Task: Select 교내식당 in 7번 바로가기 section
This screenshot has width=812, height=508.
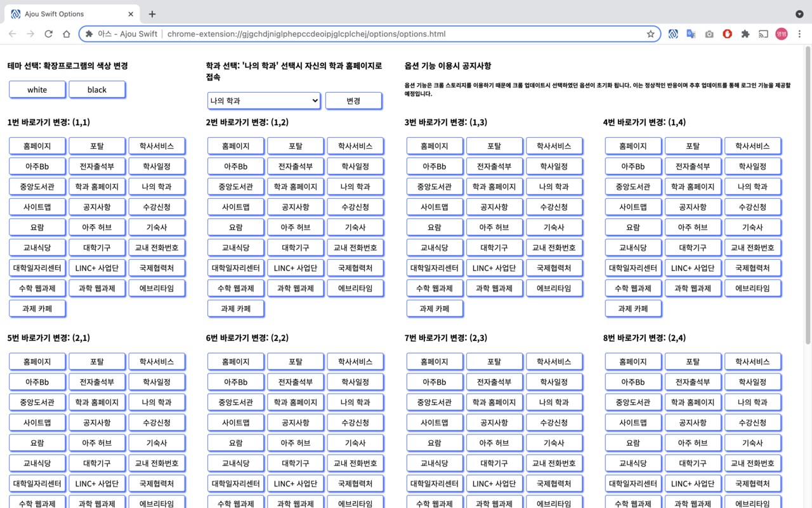Action: pos(435,464)
